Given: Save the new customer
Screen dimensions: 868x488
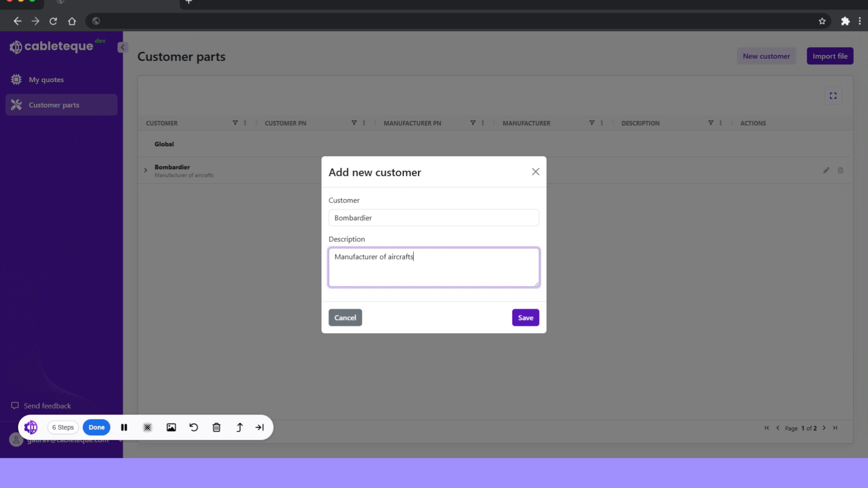Looking at the screenshot, I should pos(525,318).
